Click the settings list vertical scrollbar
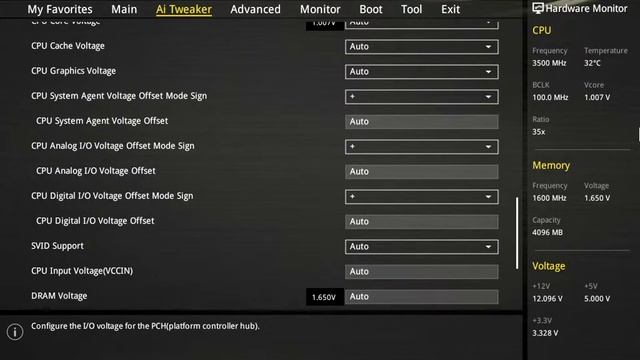The width and height of the screenshot is (640, 360). pos(517,233)
